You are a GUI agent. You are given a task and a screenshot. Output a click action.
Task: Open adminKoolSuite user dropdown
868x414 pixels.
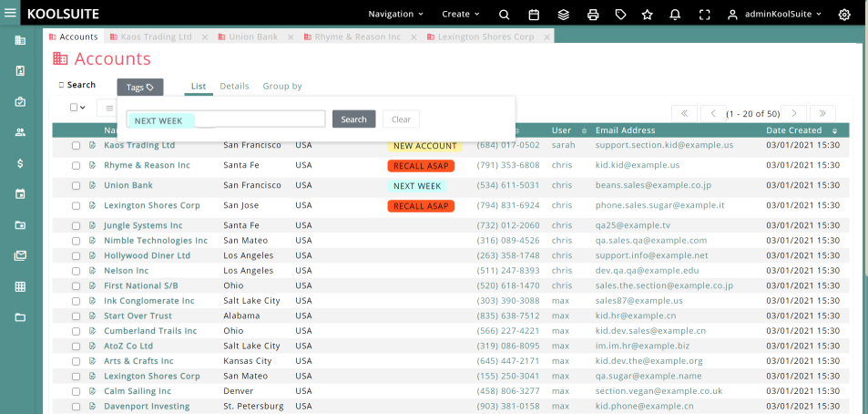tap(774, 15)
